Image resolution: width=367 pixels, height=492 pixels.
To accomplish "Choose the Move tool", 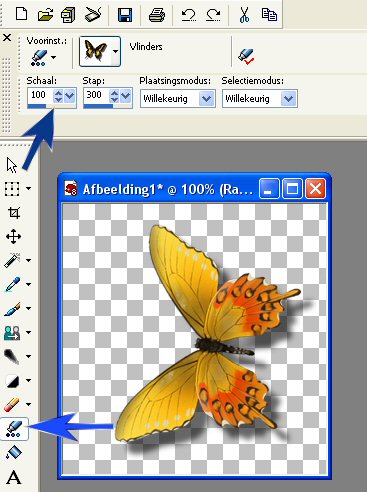I will click(x=14, y=237).
